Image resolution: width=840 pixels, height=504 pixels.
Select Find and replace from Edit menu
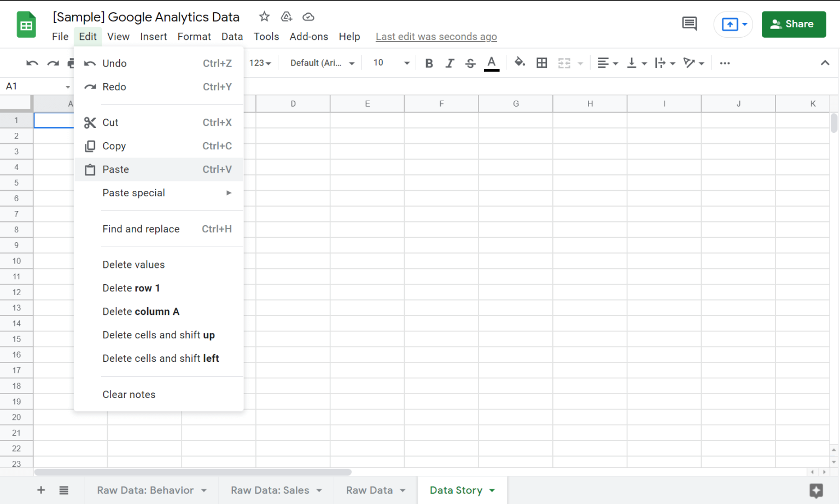coord(141,228)
